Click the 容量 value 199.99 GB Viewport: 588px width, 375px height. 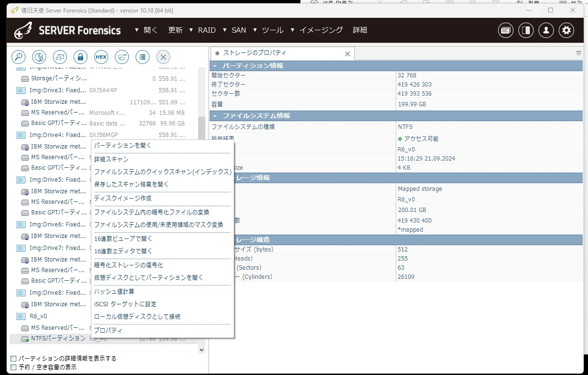click(x=412, y=104)
